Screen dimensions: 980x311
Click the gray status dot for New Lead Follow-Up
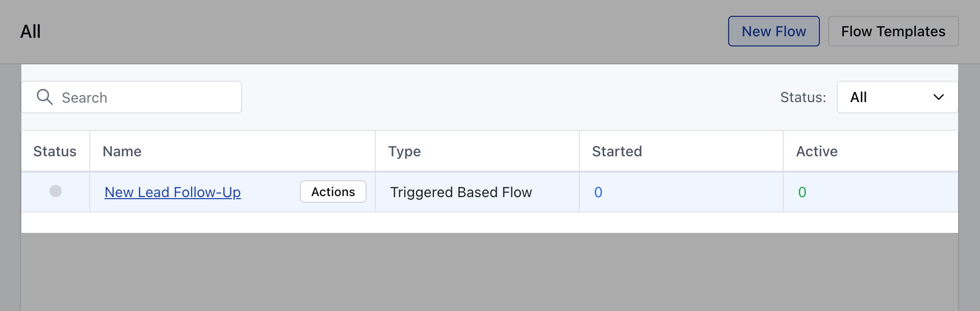pos(56,191)
